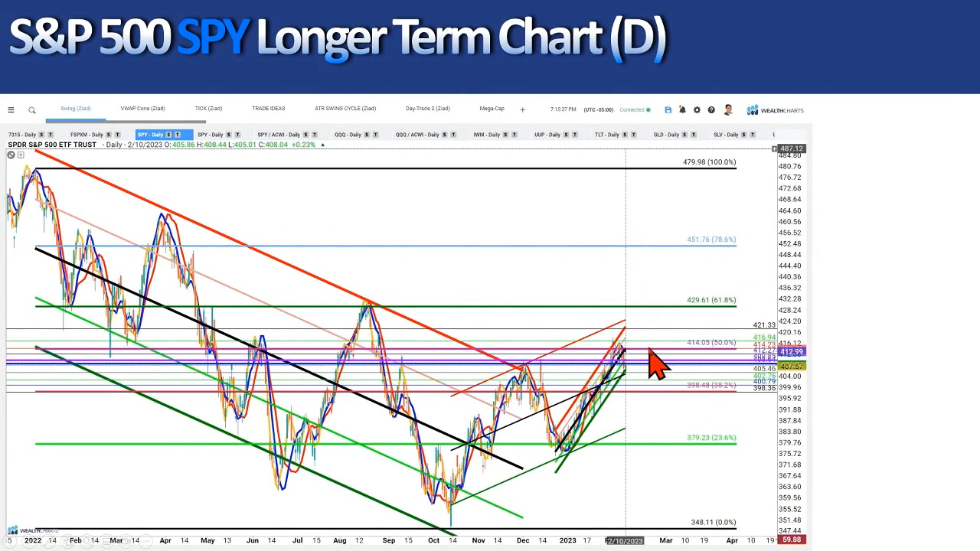
Task: Click the WealthCharts logo in header
Action: point(776,110)
